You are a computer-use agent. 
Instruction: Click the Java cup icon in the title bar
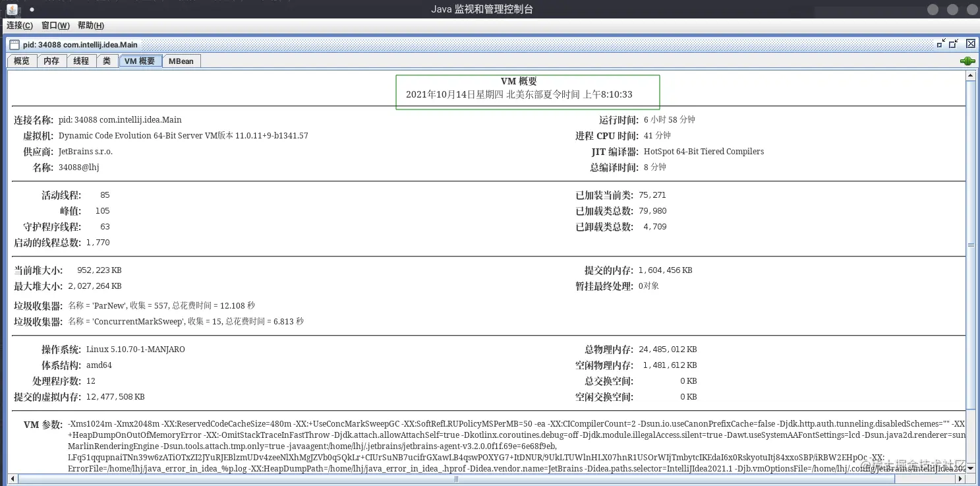[12, 9]
